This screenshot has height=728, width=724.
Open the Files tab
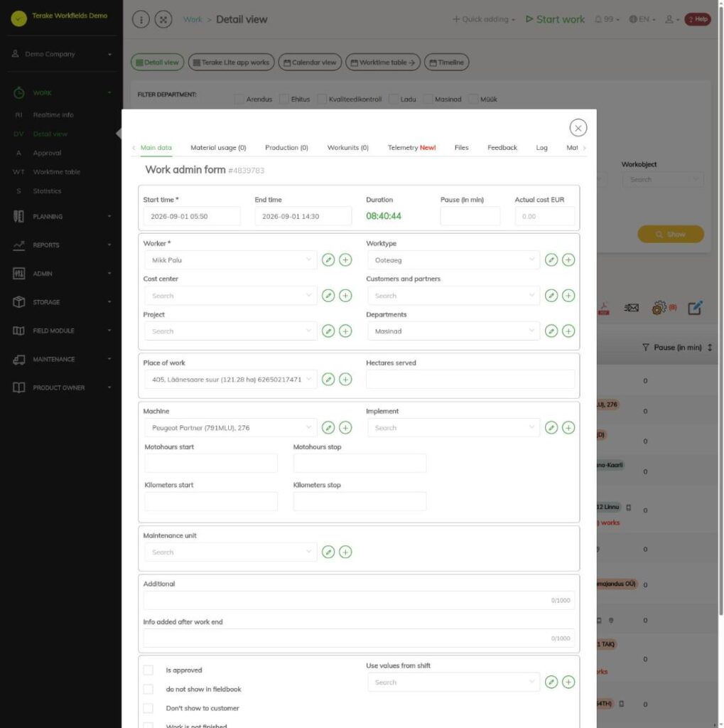(x=461, y=148)
